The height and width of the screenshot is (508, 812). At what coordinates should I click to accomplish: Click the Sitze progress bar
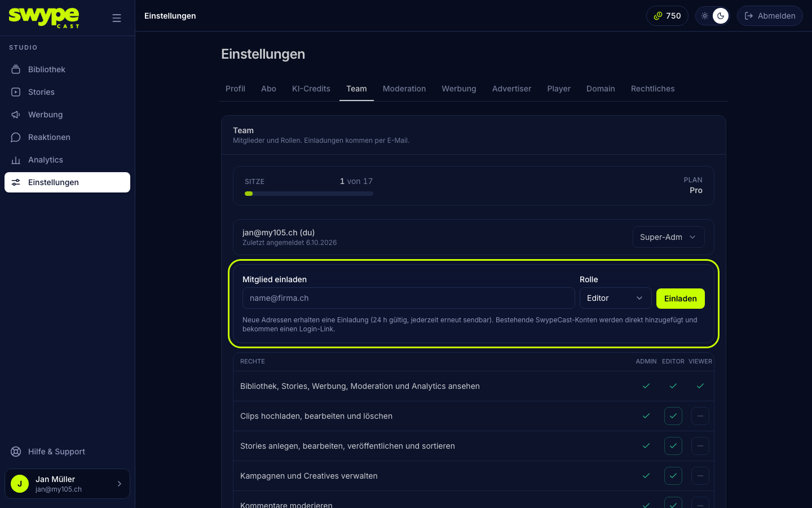tap(309, 194)
